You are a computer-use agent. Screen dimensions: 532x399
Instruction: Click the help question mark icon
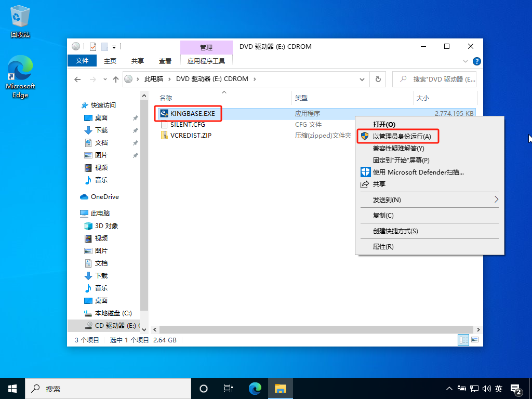tap(477, 61)
